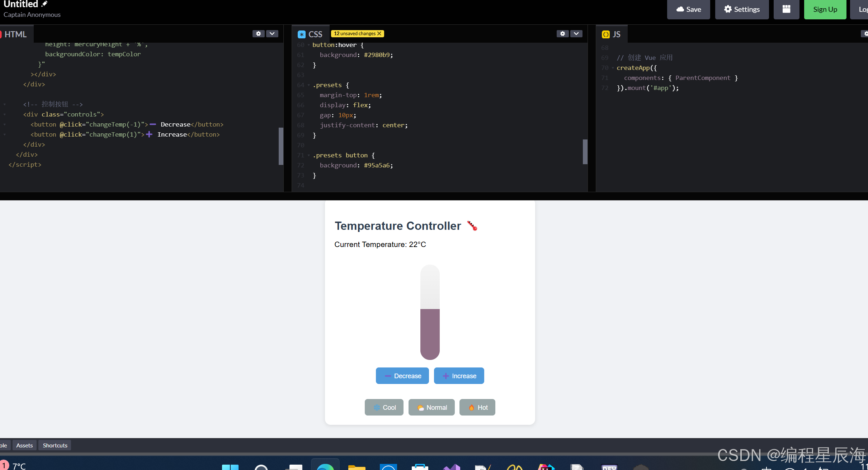Click the green Sign Up button

click(x=825, y=9)
